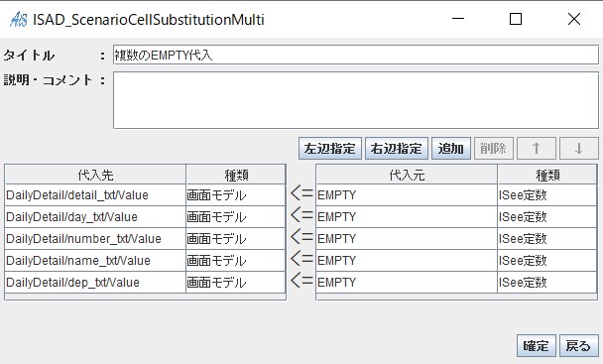The image size is (603, 364).
Task: Select the DailyDetail/detail_txt/Value row
Action: click(145, 195)
